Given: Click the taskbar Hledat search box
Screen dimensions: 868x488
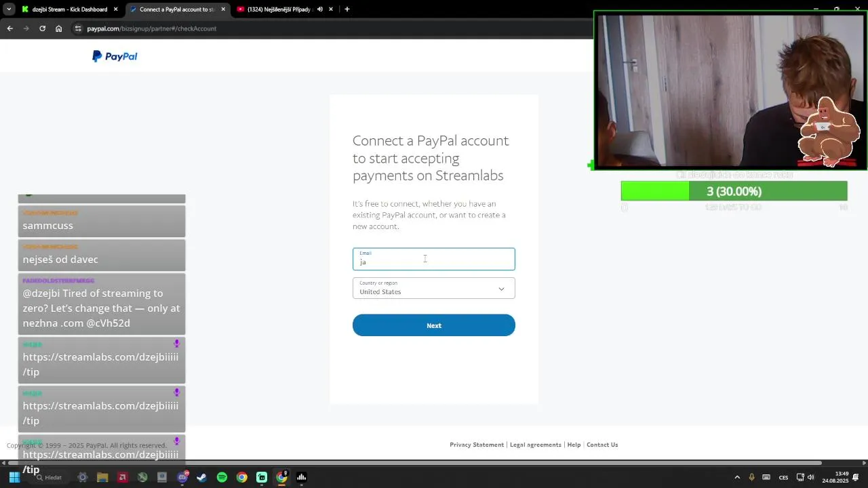Looking at the screenshot, I should click(x=49, y=477).
